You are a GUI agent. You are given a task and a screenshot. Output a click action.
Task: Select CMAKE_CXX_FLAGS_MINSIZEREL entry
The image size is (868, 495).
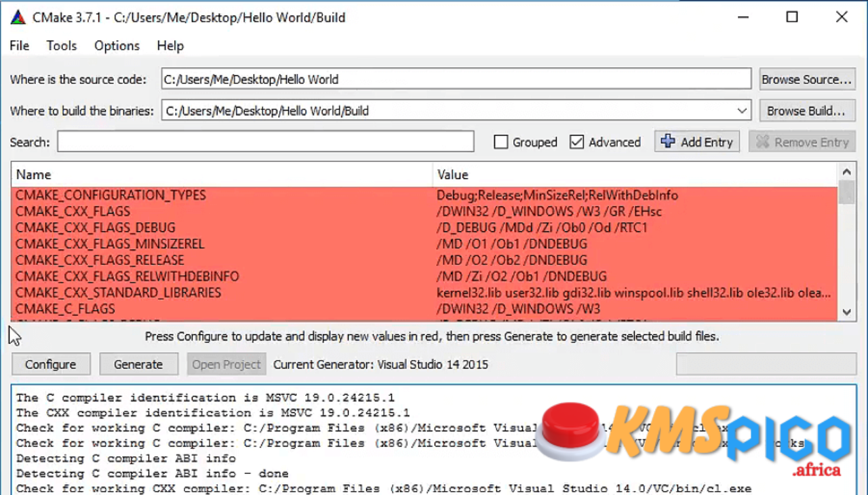pyautogui.click(x=109, y=244)
